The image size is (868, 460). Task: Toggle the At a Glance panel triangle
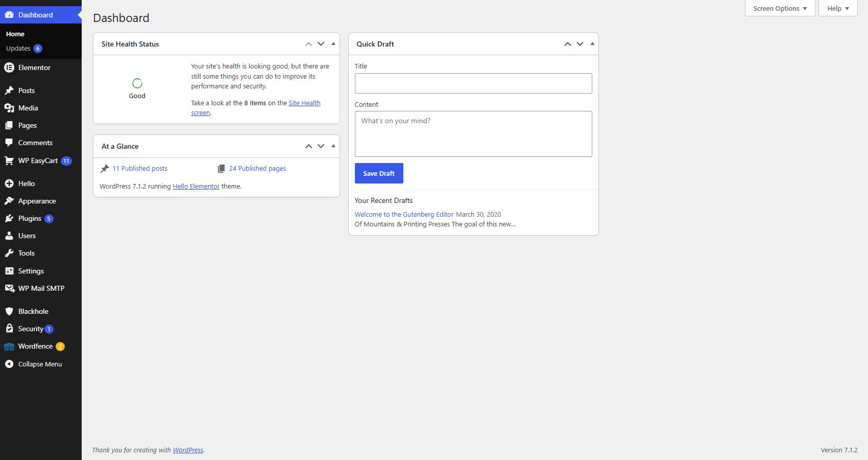point(333,146)
